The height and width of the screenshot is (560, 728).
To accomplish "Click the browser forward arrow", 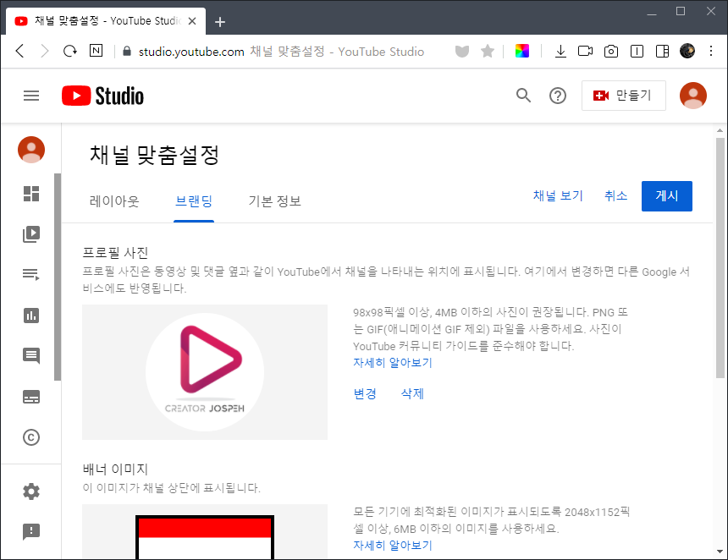I will 44,51.
